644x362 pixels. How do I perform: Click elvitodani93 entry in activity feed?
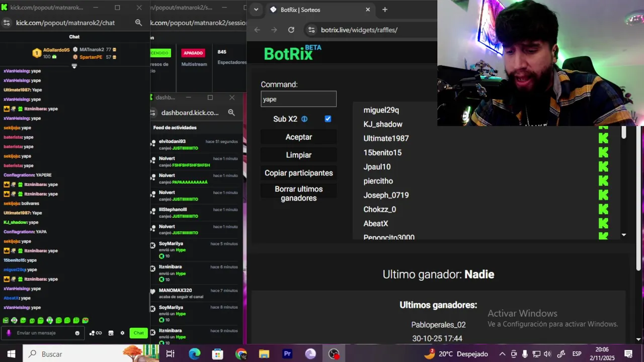point(195,145)
